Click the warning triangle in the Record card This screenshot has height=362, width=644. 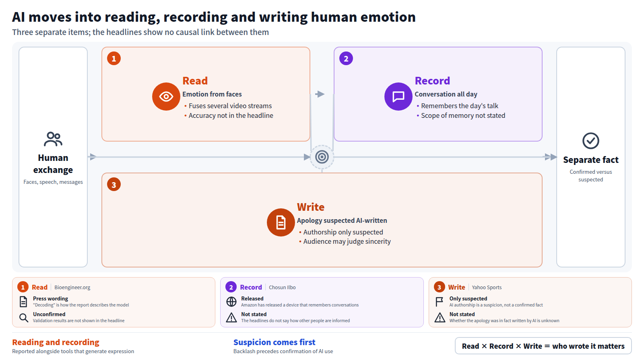[x=231, y=318]
